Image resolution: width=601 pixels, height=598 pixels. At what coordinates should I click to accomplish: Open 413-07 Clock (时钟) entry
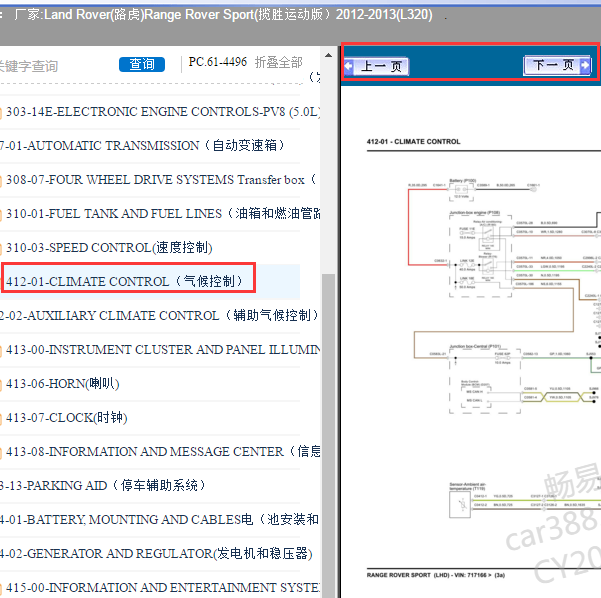(67, 417)
